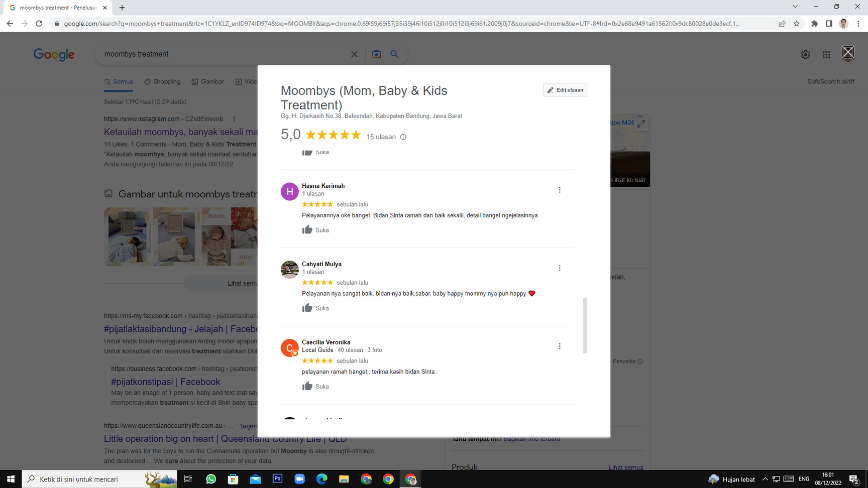Click the reviews list scrollbar
Screen dimensions: 868x488
point(585,325)
